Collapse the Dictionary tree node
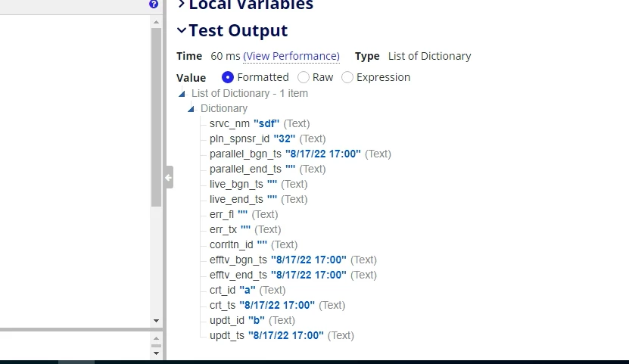This screenshot has height=364, width=629. (191, 109)
